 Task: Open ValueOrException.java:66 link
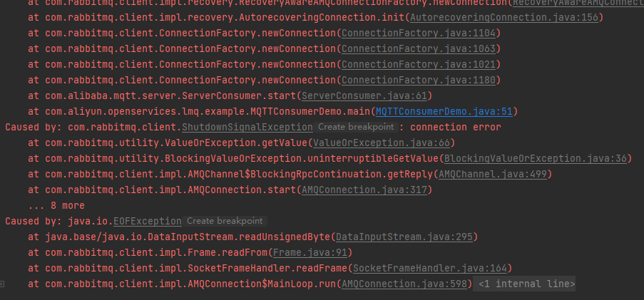tap(382, 143)
